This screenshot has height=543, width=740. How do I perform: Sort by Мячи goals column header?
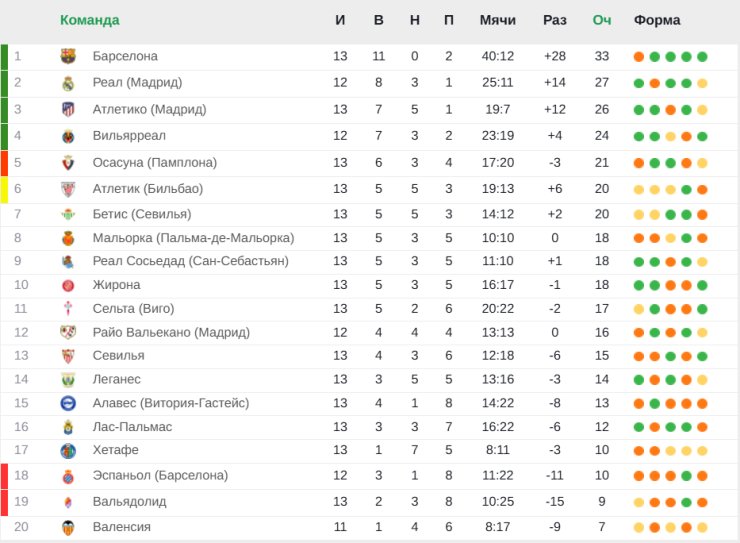[497, 20]
